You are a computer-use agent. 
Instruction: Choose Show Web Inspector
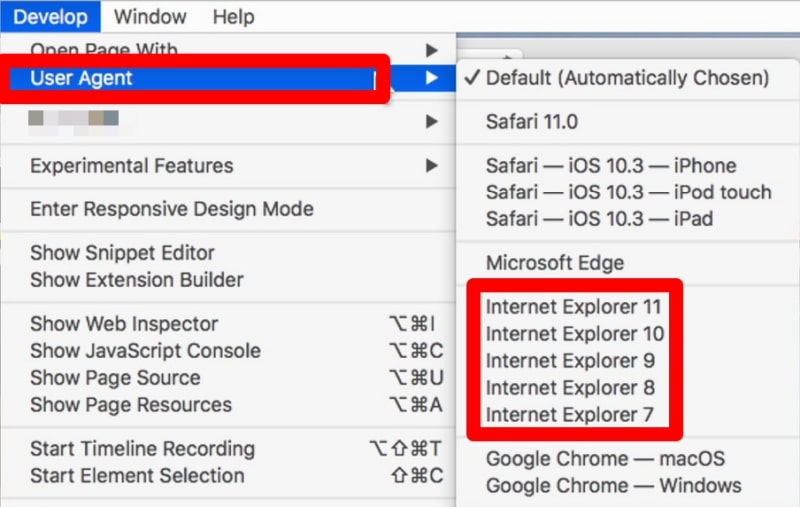tap(228, 324)
